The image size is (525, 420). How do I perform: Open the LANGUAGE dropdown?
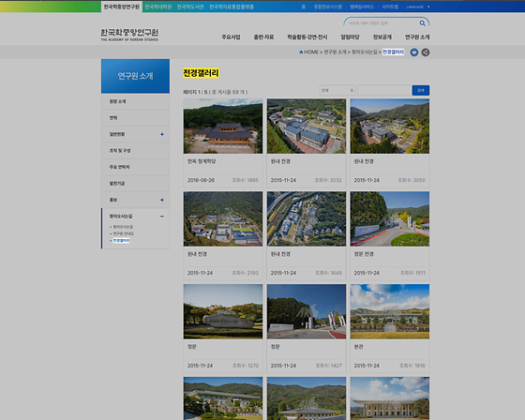pyautogui.click(x=418, y=7)
